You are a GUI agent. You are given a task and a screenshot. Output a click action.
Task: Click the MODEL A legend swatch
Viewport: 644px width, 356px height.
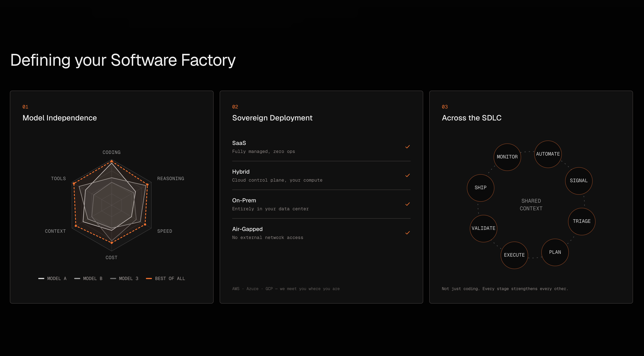pos(41,278)
